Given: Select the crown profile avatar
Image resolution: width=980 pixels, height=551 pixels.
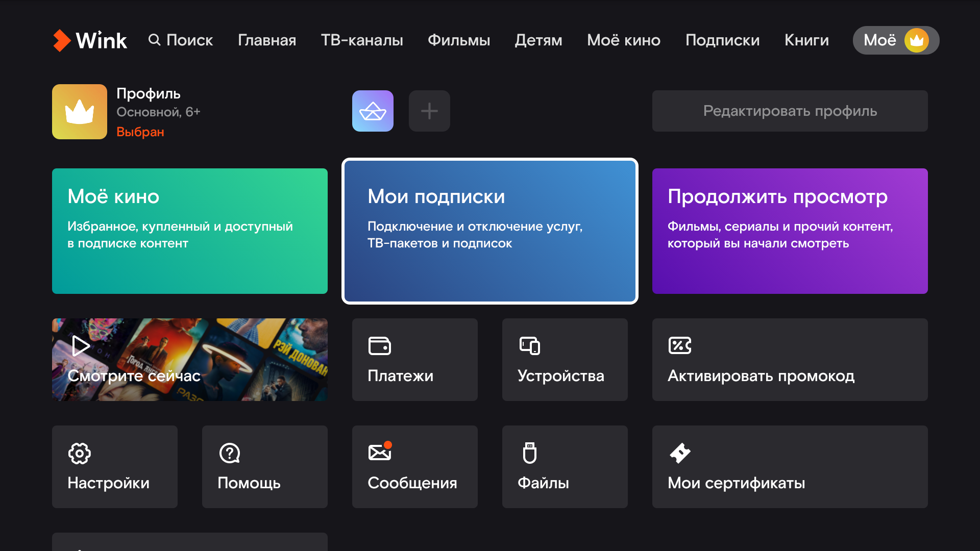Looking at the screenshot, I should (x=80, y=112).
